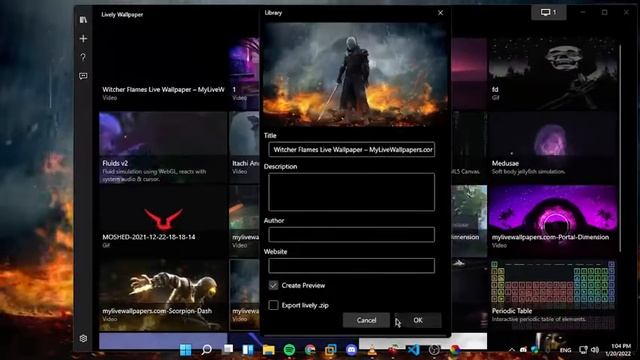
Task: Confirm with the OK button
Action: pos(418,320)
